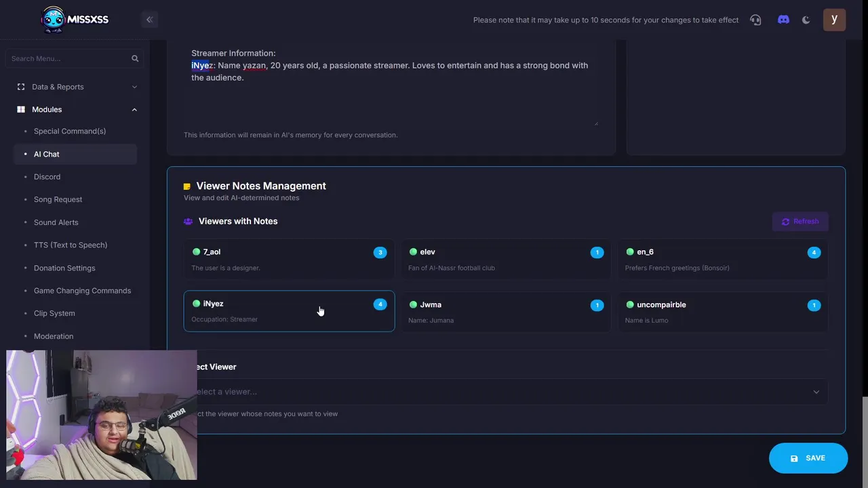Open the AI Chat module

point(75,154)
